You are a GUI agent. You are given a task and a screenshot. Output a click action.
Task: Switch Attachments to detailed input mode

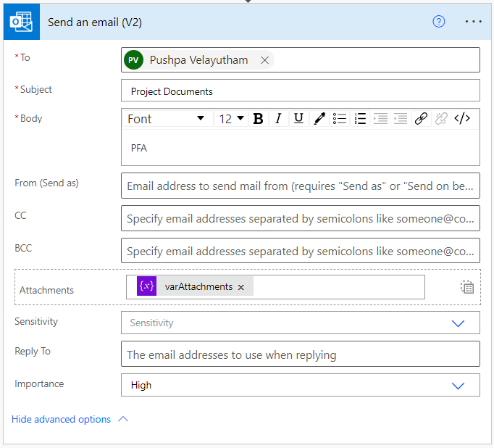[x=467, y=287]
